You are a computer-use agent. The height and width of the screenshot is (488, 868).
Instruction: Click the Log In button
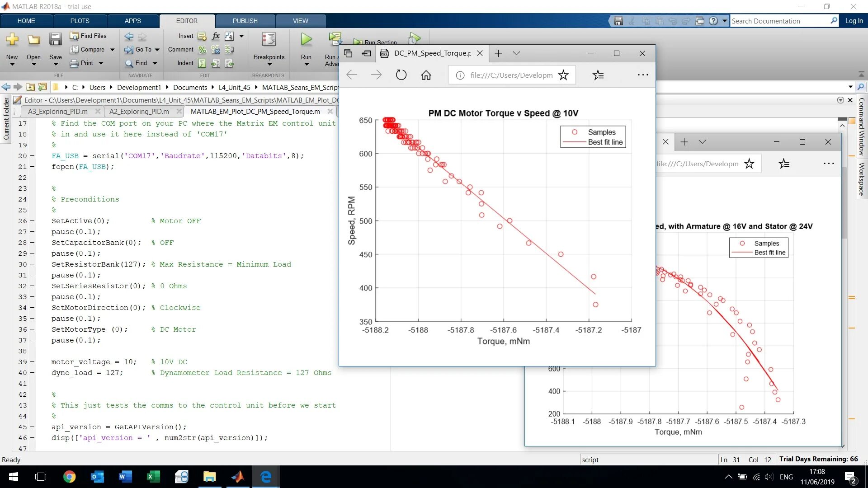(x=854, y=21)
